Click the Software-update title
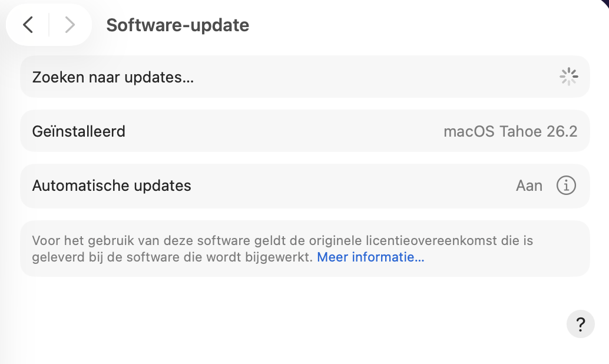This screenshot has height=364, width=609. 177,25
